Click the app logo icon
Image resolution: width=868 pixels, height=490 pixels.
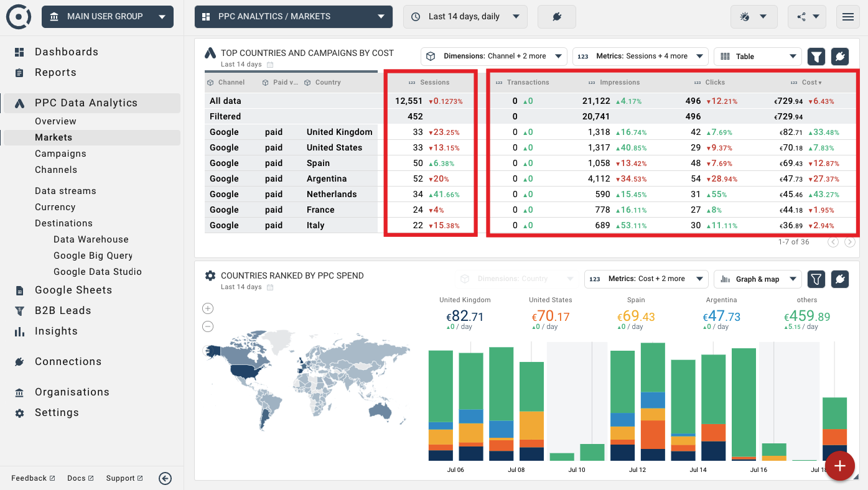tap(18, 17)
